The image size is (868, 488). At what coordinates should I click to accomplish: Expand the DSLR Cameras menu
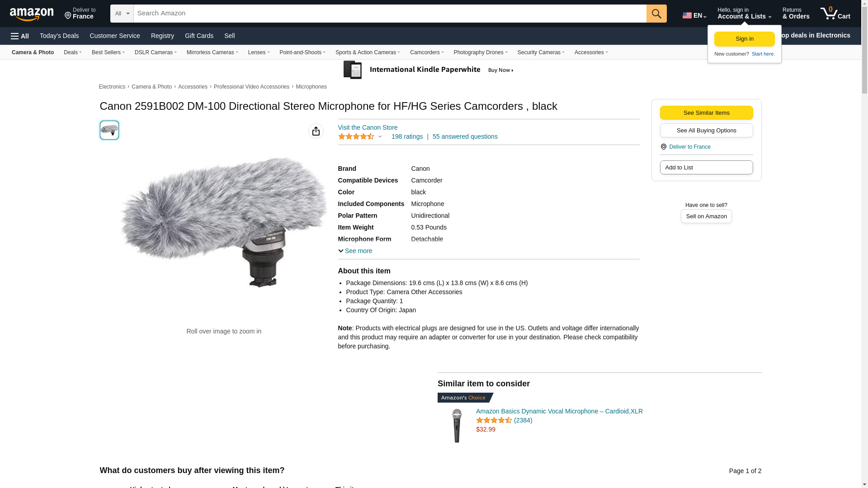(156, 52)
